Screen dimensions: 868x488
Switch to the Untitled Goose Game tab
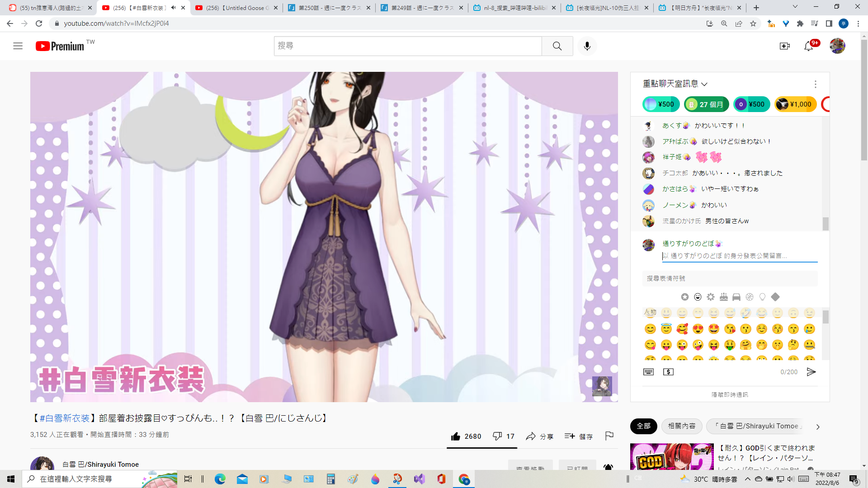(237, 8)
